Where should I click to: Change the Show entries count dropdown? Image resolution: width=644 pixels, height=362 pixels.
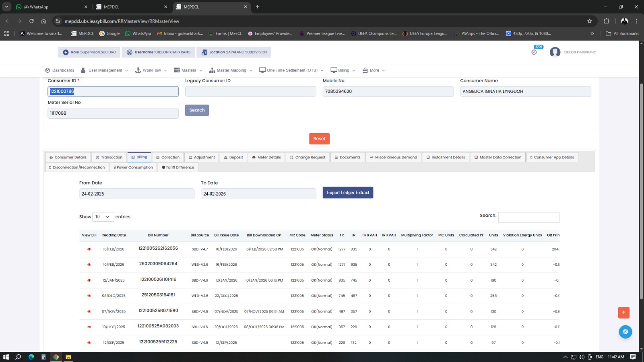click(103, 217)
